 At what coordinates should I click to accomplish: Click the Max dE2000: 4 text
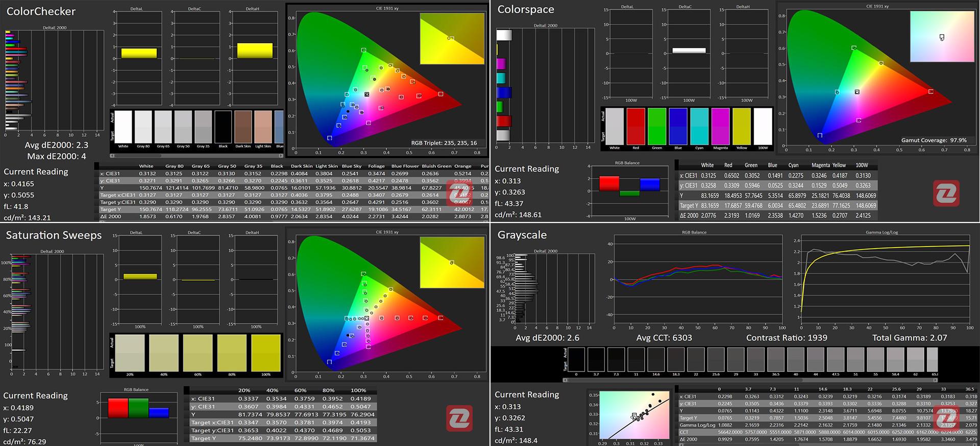57,156
